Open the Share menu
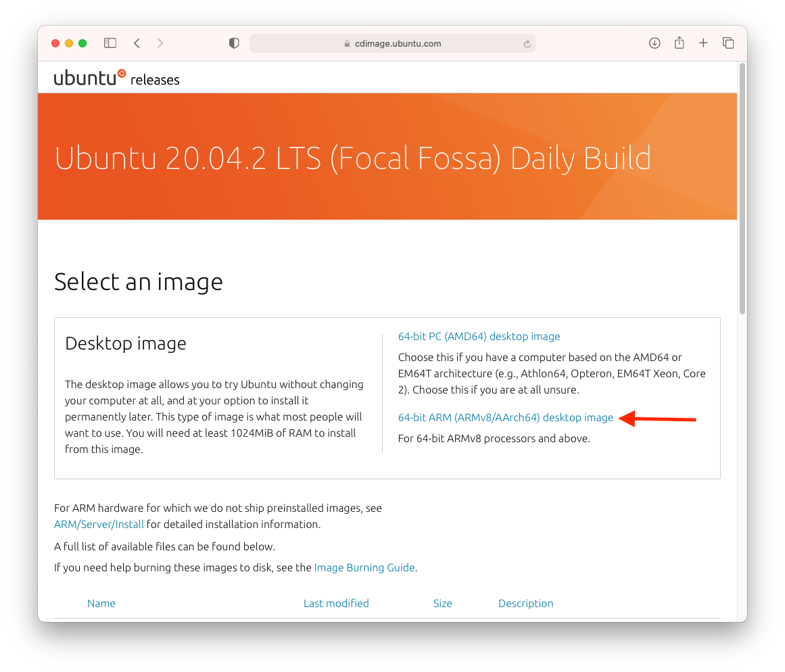Viewport: 785px width, 672px height. pyautogui.click(x=679, y=43)
